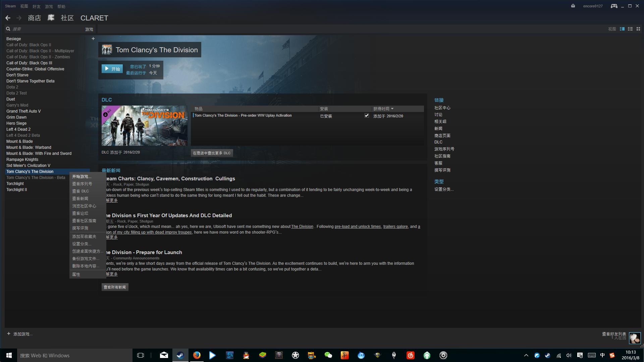Image resolution: width=644 pixels, height=362 pixels.
Task: Show hidden system tray icons
Action: (526, 355)
